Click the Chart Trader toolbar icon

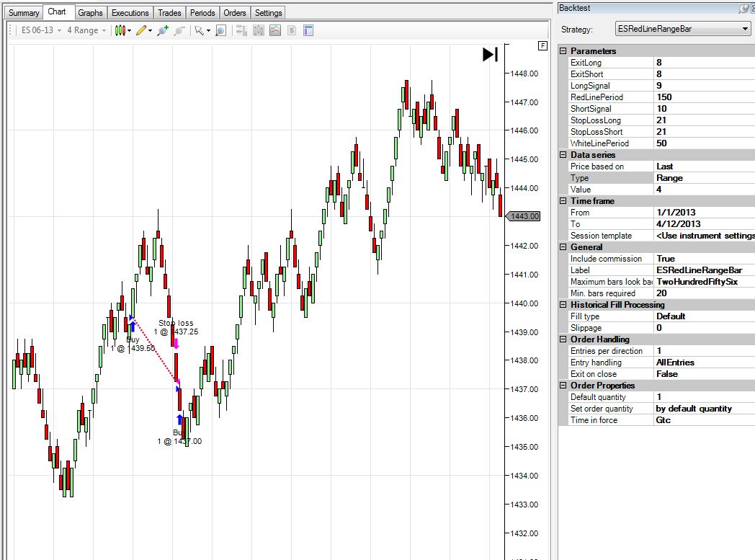[242, 31]
